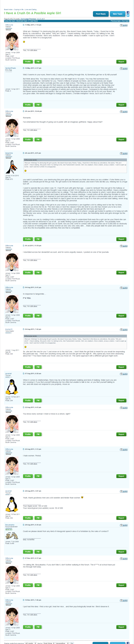Open topic title 'I Have A Crush On A Possible Aspie Girl'
This screenshot has width=134, height=644.
32,13
